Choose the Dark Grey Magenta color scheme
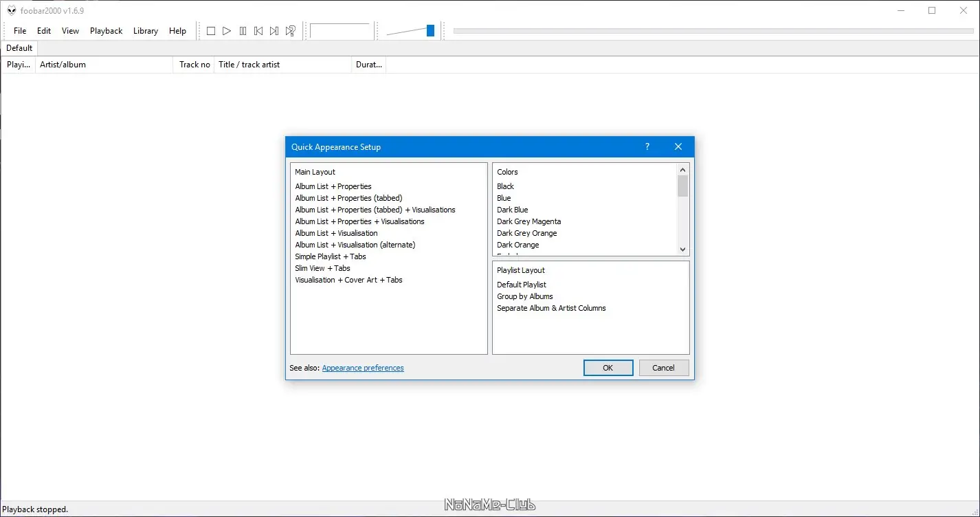 [x=529, y=221]
